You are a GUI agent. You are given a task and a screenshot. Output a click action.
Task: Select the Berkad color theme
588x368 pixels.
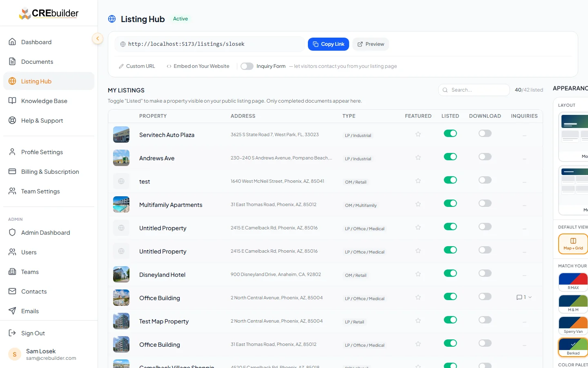point(573,347)
